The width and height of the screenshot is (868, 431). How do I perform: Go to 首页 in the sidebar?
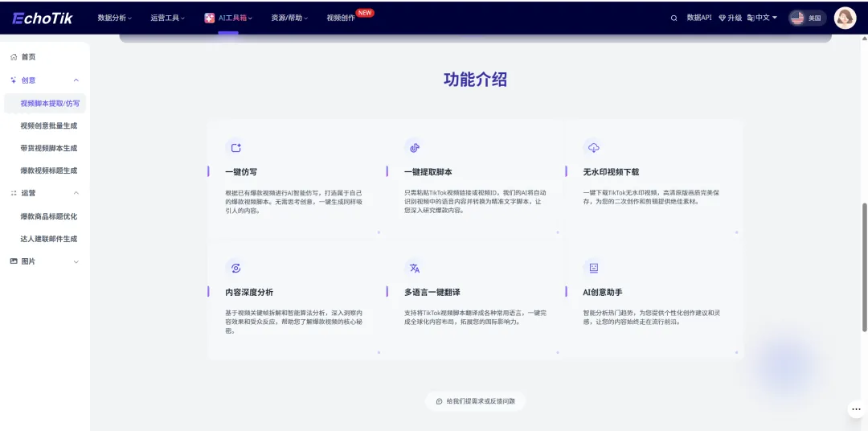click(x=28, y=57)
